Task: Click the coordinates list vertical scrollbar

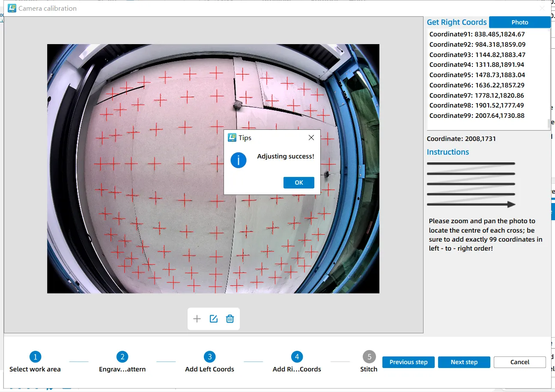Action: click(x=549, y=124)
